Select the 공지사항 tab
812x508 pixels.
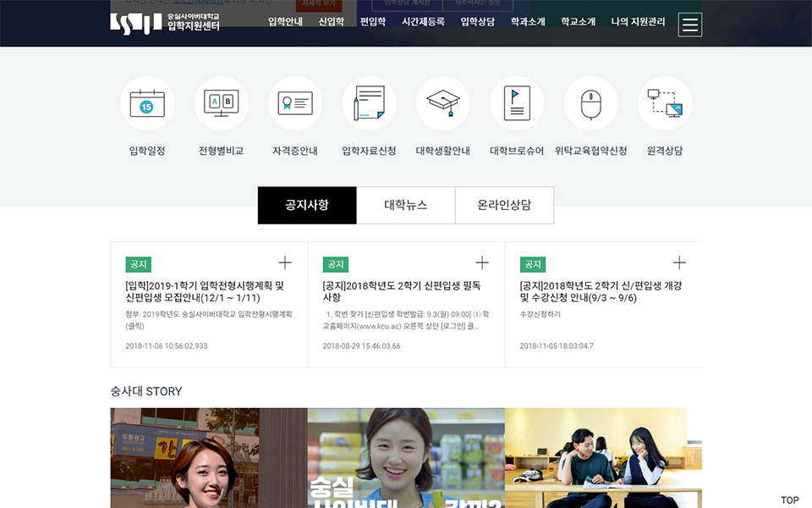click(307, 205)
